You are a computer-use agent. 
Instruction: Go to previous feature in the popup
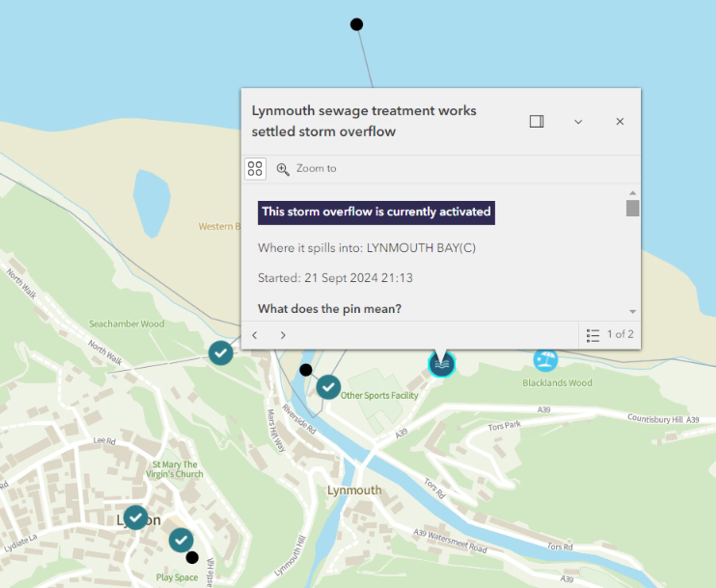[x=255, y=335]
